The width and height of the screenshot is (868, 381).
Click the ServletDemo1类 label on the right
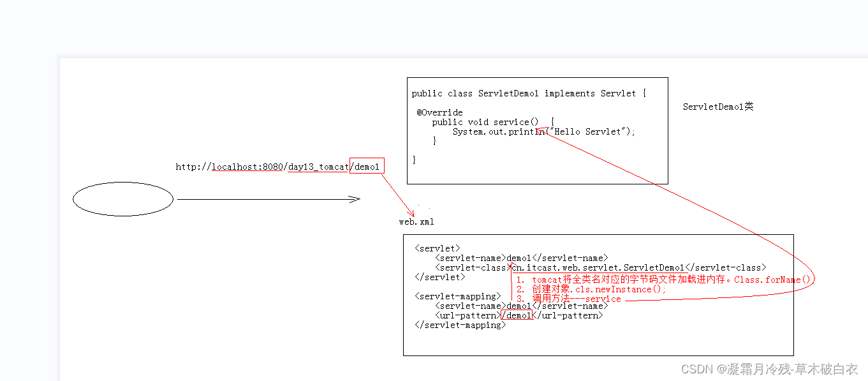tap(717, 107)
